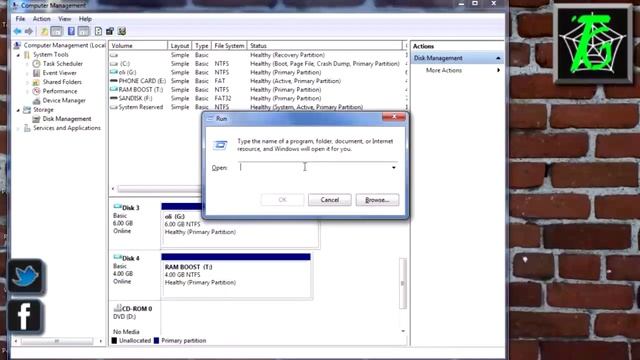Select the (C:) volume row
640x360 pixels.
[257, 64]
